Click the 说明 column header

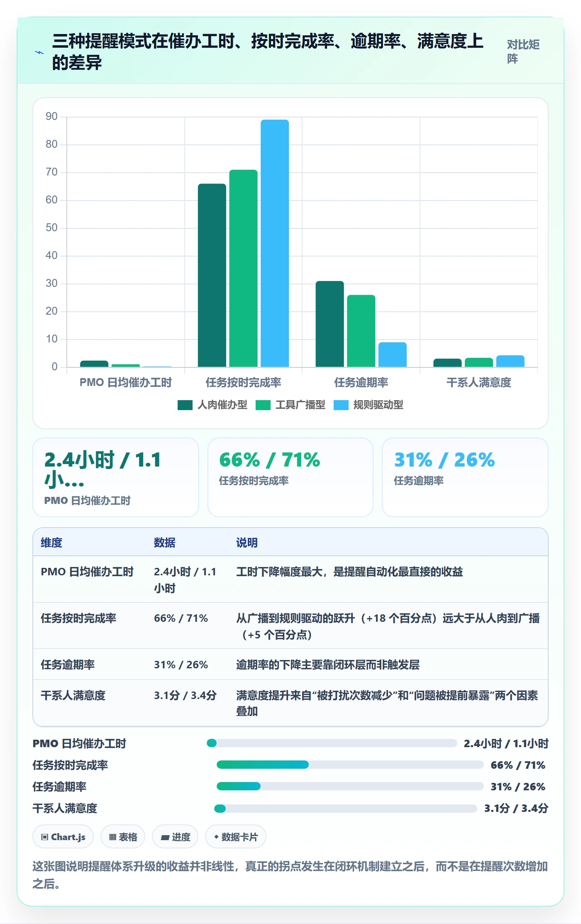pos(247,543)
